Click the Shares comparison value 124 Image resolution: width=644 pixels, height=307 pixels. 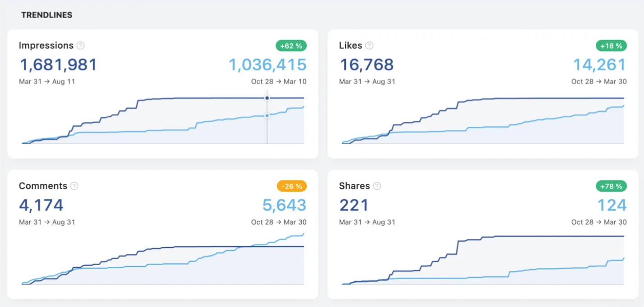click(x=612, y=206)
